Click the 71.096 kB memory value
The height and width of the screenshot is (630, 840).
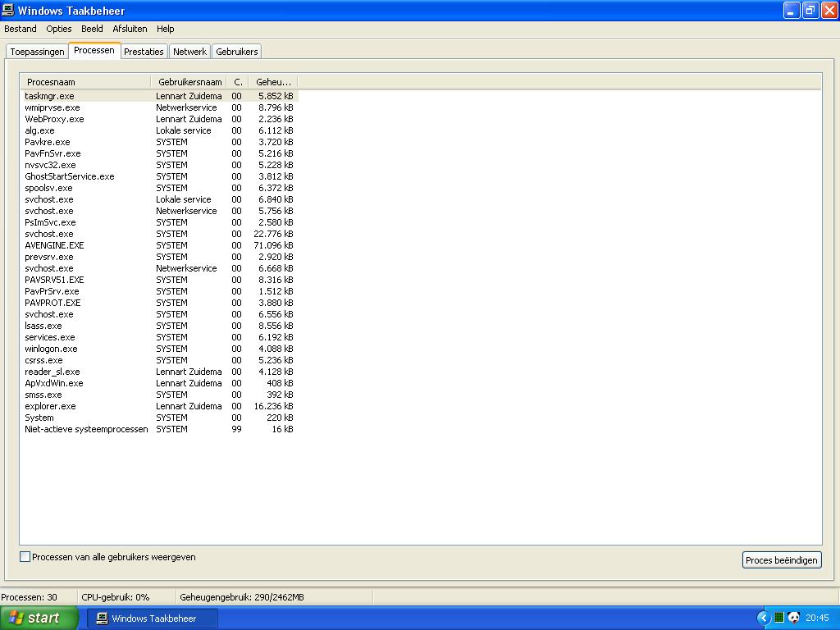click(x=273, y=245)
